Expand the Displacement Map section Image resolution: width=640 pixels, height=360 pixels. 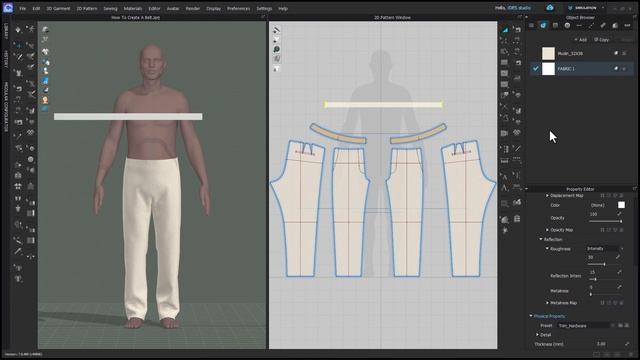[x=547, y=196]
